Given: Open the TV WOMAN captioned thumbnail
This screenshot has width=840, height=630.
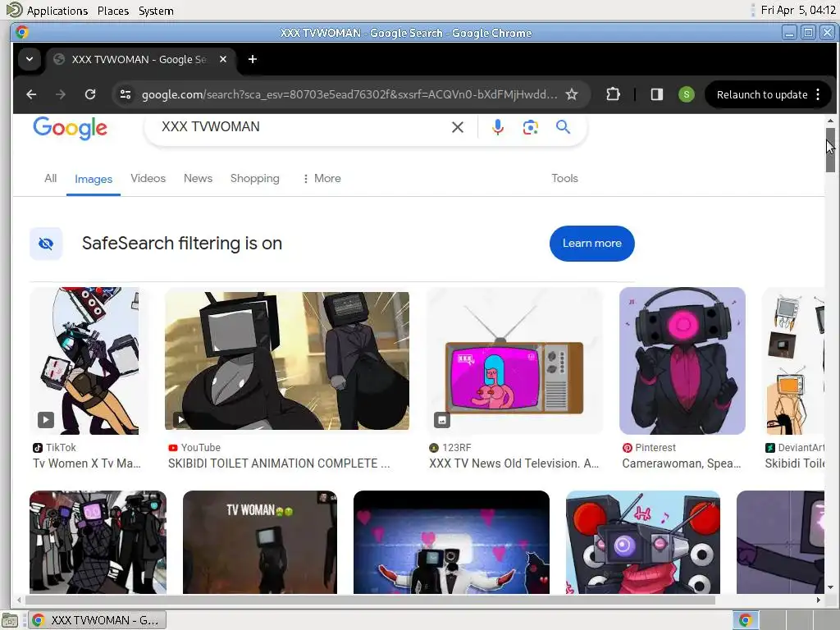Looking at the screenshot, I should point(260,542).
